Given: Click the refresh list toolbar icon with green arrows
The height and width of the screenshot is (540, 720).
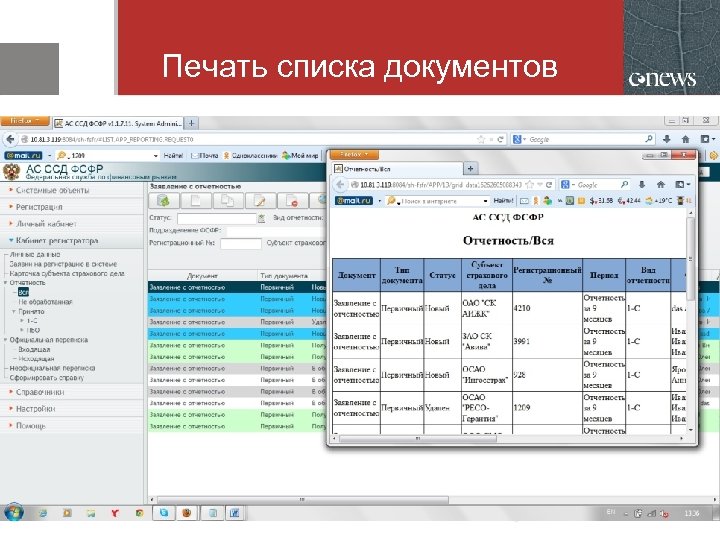Looking at the screenshot, I should click(163, 201).
